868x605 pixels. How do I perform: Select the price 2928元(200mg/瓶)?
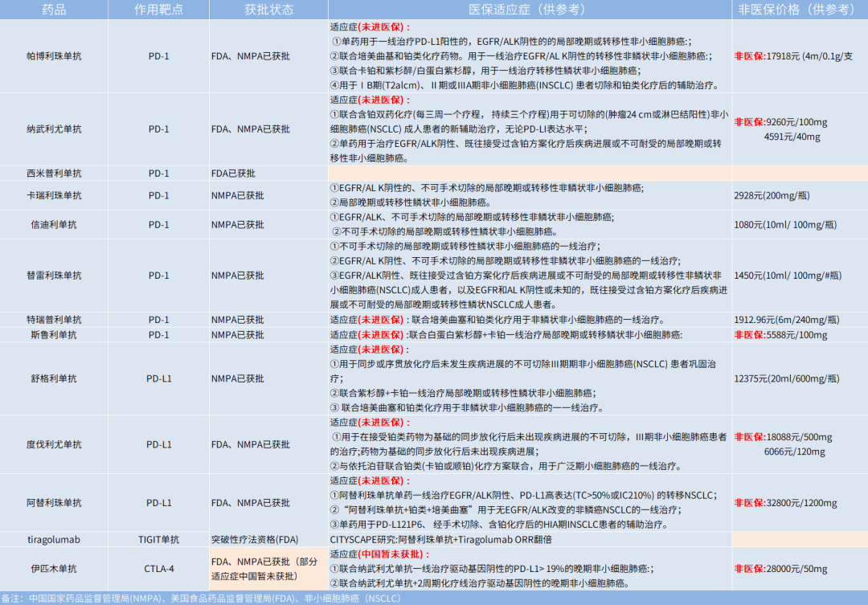point(772,195)
